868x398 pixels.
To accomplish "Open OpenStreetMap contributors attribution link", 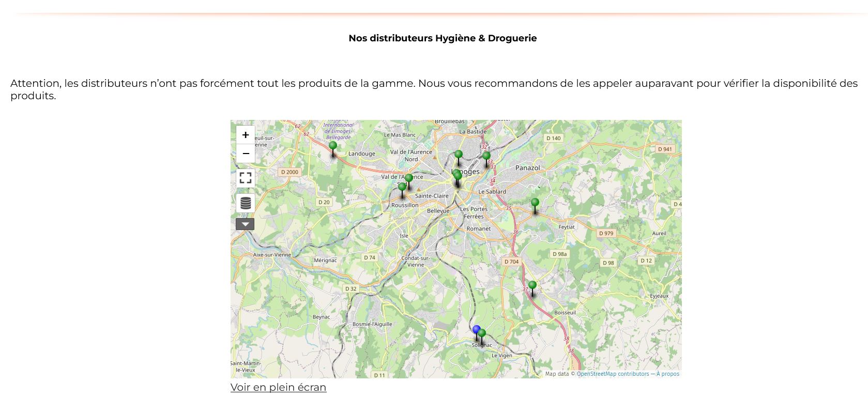I will click(x=613, y=374).
